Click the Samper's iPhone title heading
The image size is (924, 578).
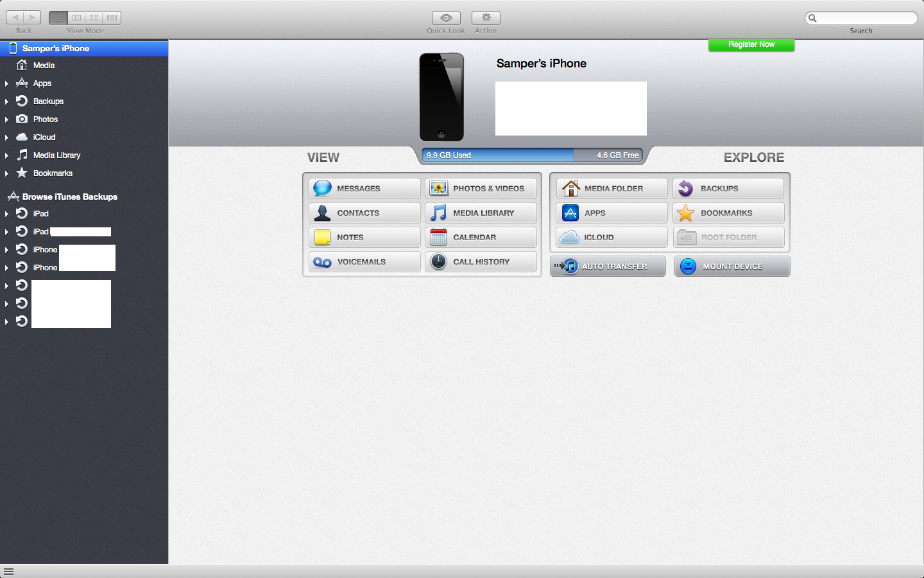(542, 64)
